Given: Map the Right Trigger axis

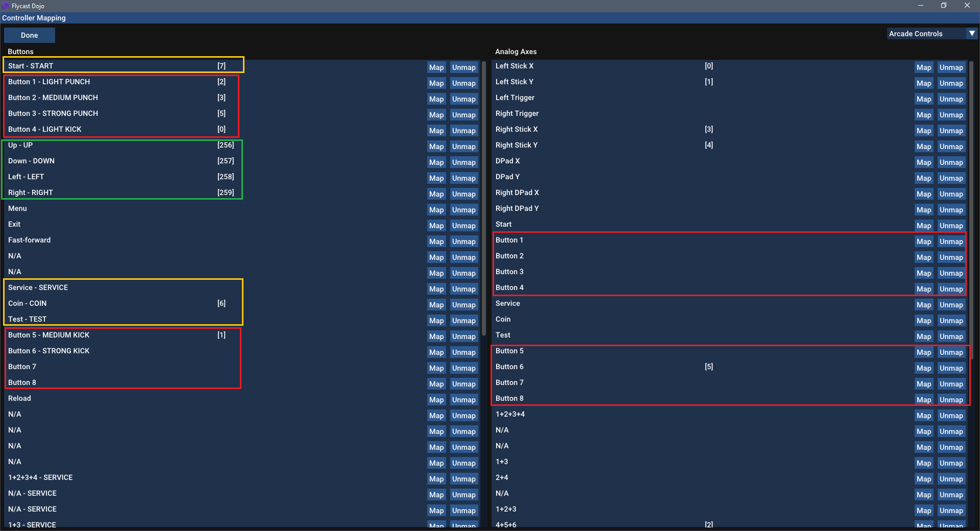Looking at the screenshot, I should coord(923,114).
